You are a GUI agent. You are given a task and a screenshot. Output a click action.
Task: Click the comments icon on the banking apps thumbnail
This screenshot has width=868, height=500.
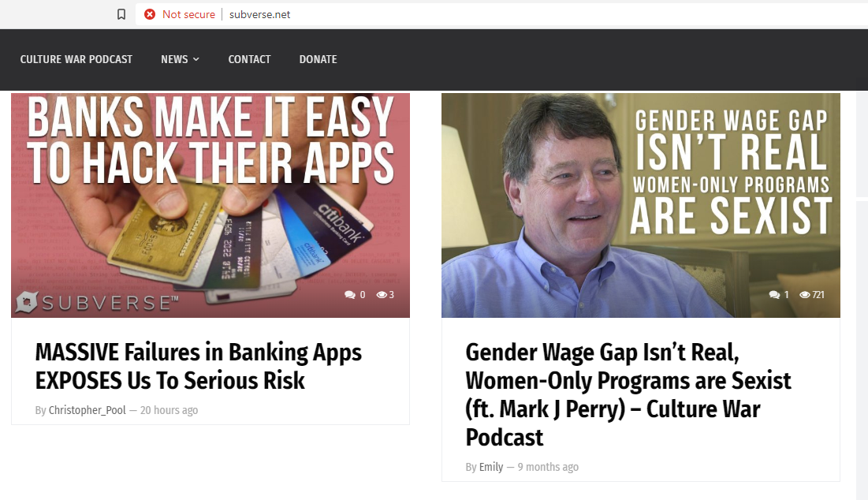[x=350, y=295]
